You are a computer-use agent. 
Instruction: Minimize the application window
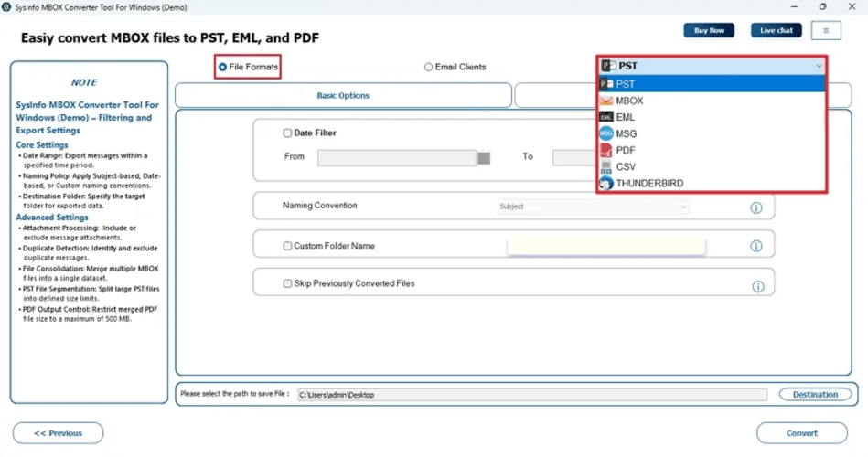(x=794, y=7)
